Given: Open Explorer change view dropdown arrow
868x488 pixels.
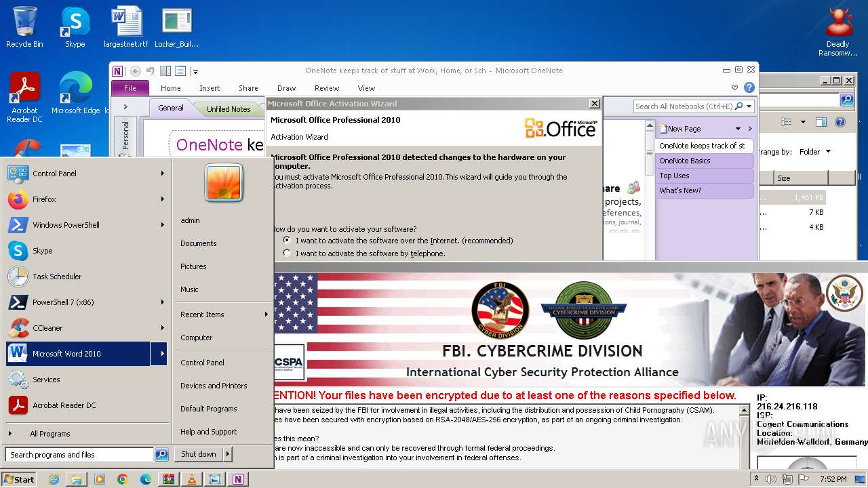Looking at the screenshot, I should click(803, 123).
